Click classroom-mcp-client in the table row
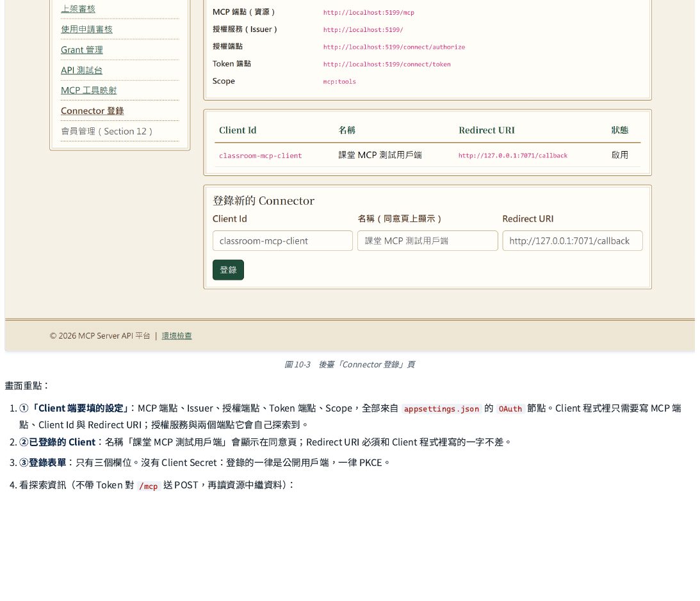Viewport: 700px width, 601px height. [x=261, y=156]
